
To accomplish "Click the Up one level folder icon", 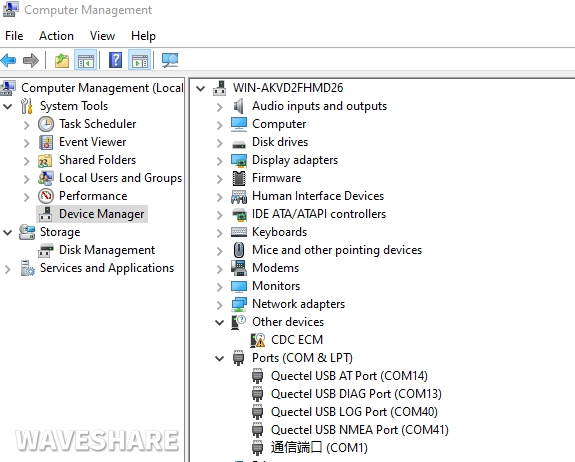I will tap(62, 60).
